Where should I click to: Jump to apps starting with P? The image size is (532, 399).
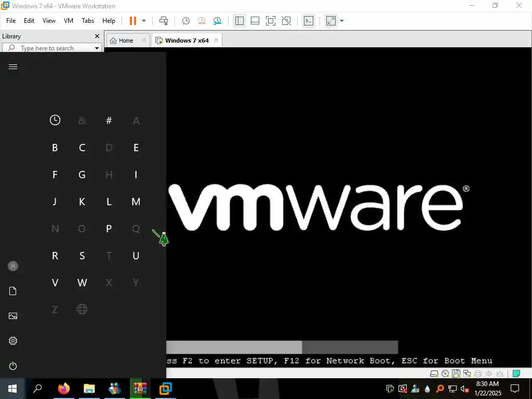pos(109,229)
